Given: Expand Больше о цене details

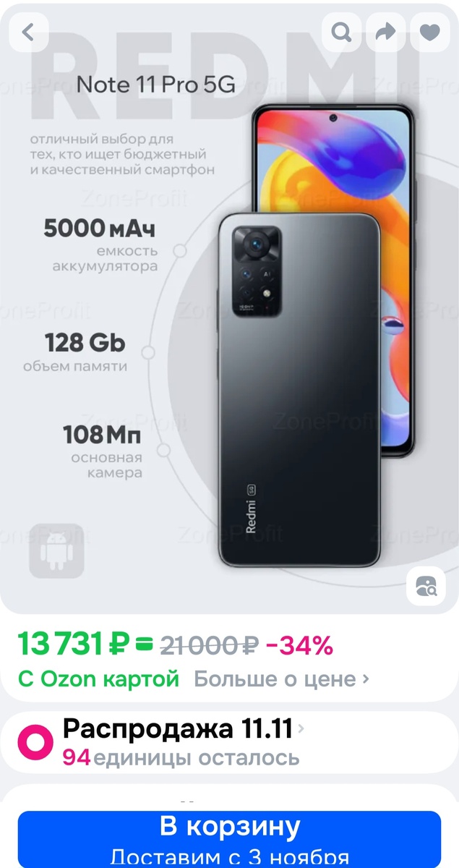Looking at the screenshot, I should [281, 679].
